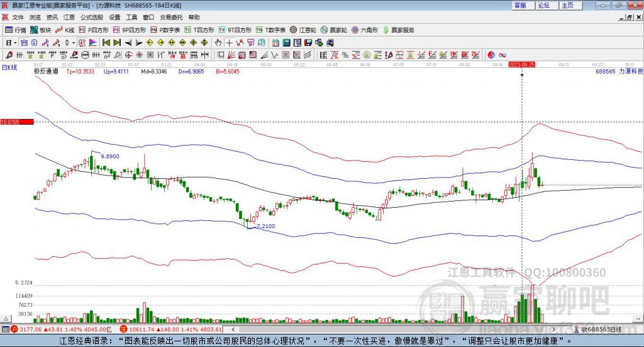644x347 pixels.
Task: Select the percent retracement icon
Action: [345, 55]
